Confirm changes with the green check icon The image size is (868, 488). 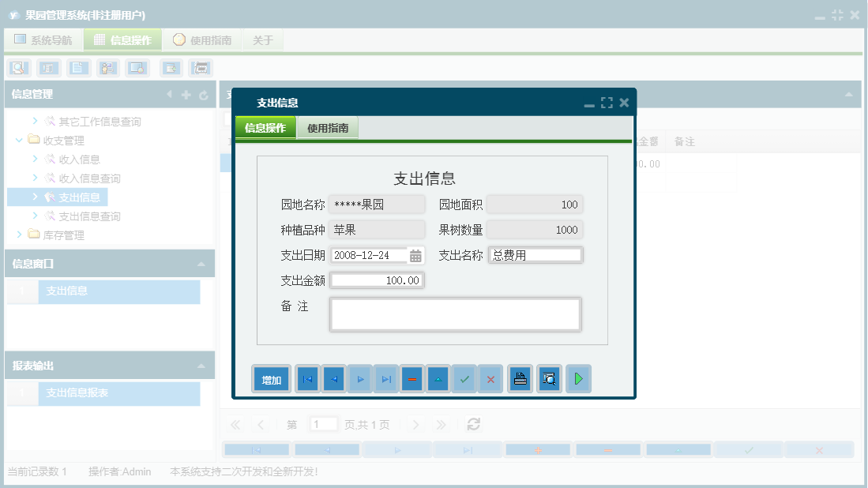coord(464,379)
